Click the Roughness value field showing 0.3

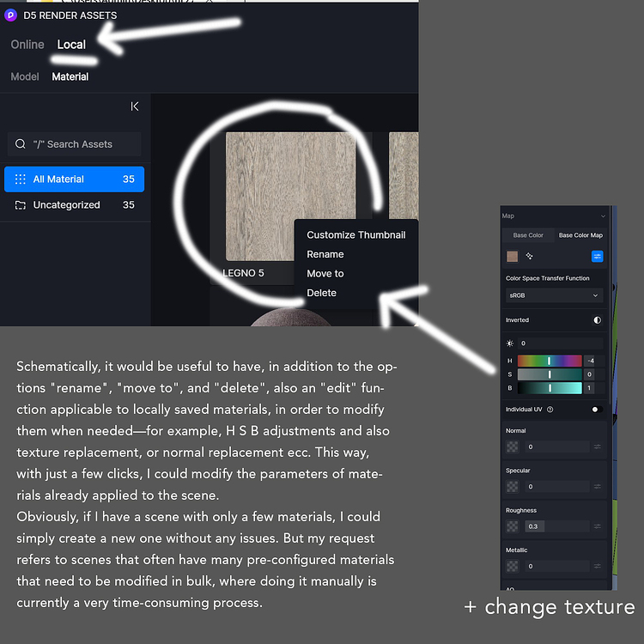point(557,526)
